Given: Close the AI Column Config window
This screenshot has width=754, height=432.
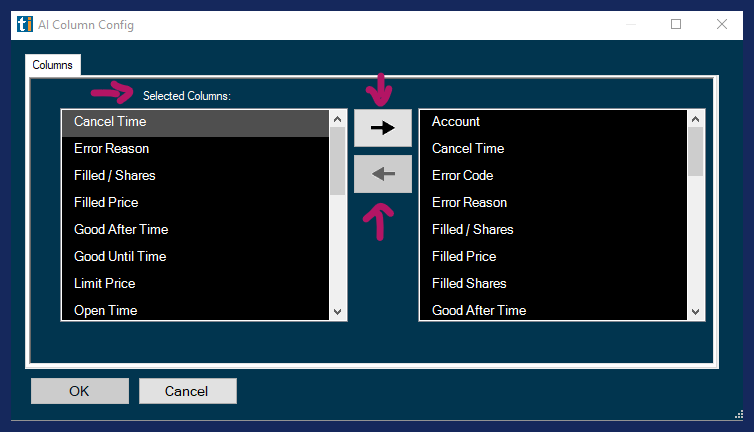Looking at the screenshot, I should 721,24.
